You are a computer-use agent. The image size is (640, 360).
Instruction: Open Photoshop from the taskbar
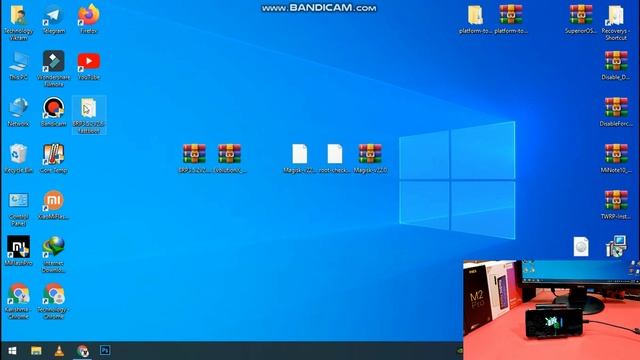105,351
